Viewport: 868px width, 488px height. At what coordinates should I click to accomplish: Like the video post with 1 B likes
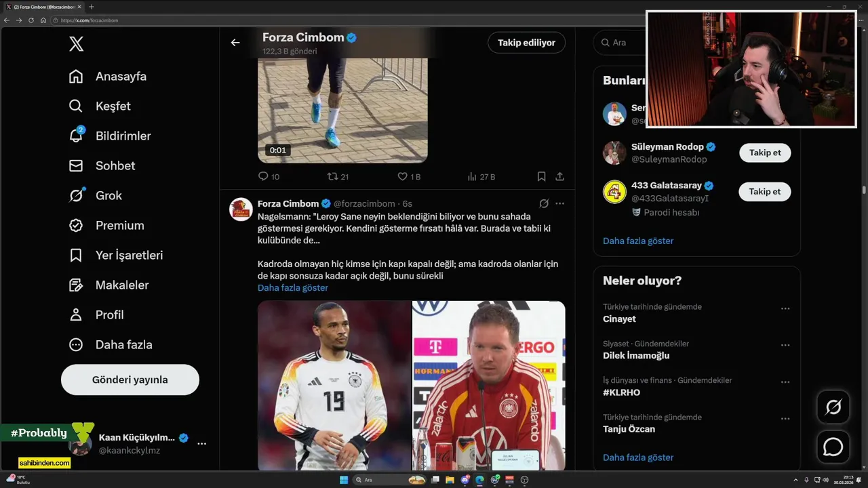[409, 176]
